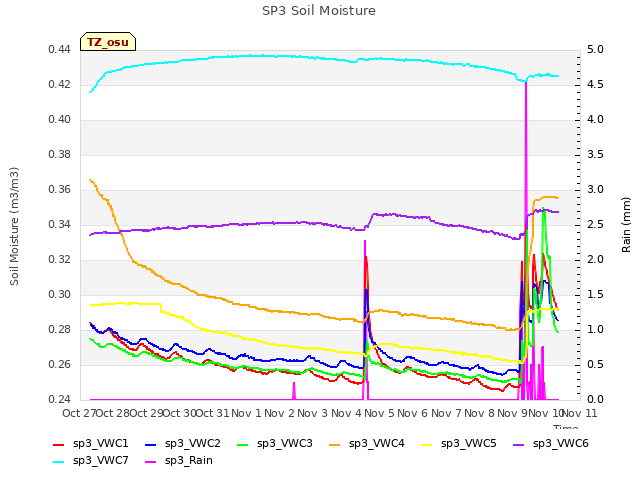
Task: Click the 0.36 left axis tick label
Action: coord(59,190)
